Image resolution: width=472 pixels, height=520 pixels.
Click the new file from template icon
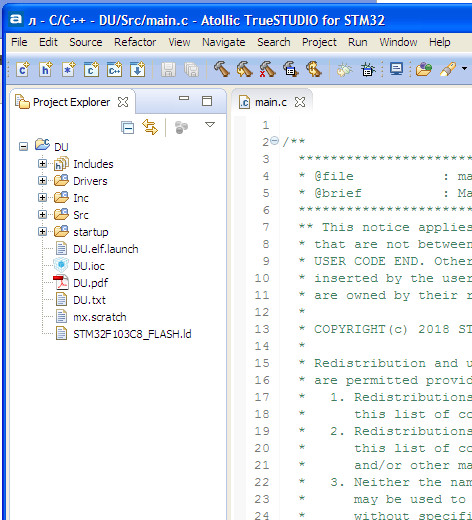(68, 70)
